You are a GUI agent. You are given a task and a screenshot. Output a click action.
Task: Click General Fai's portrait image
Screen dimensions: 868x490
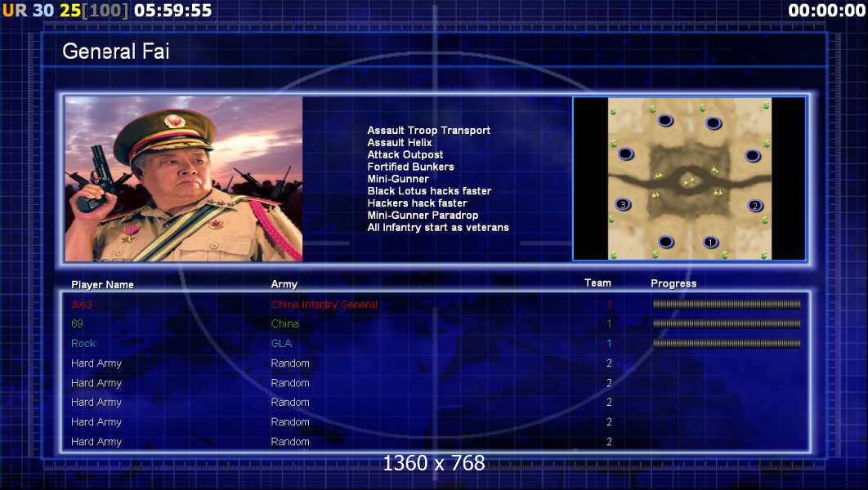tap(184, 179)
